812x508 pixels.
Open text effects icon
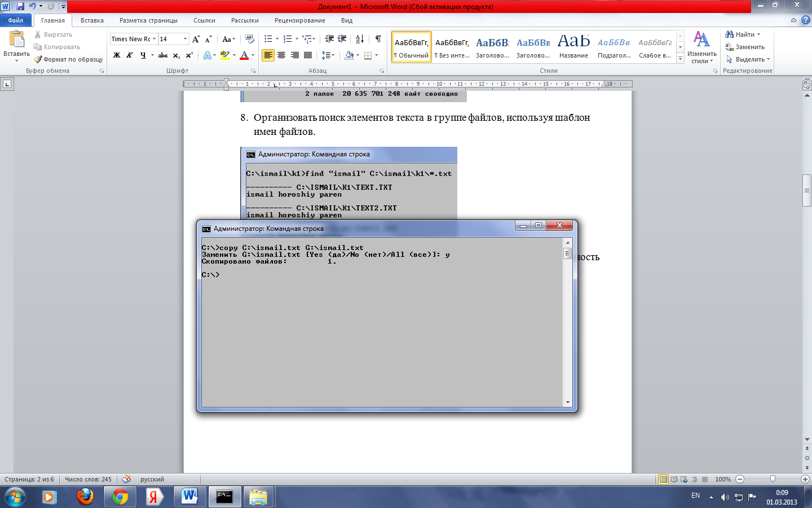[207, 55]
